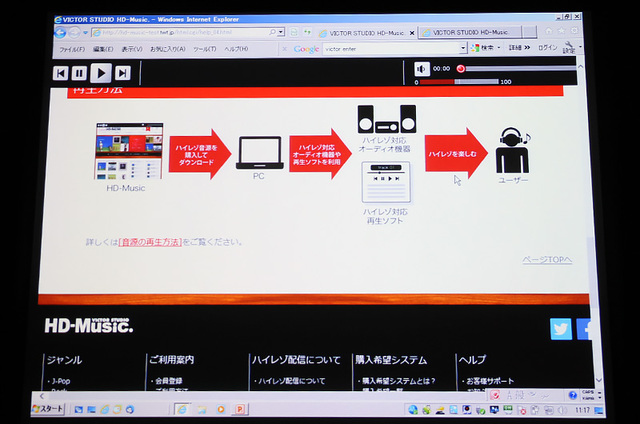Open the 音源の再生方法 link
This screenshot has height=424, width=640.
(x=150, y=242)
